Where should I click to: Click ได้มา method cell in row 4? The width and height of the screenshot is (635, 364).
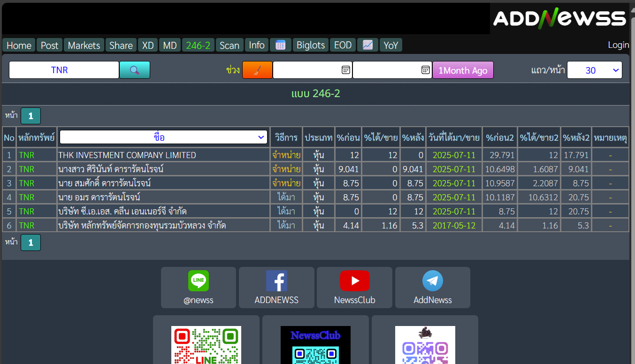click(286, 197)
